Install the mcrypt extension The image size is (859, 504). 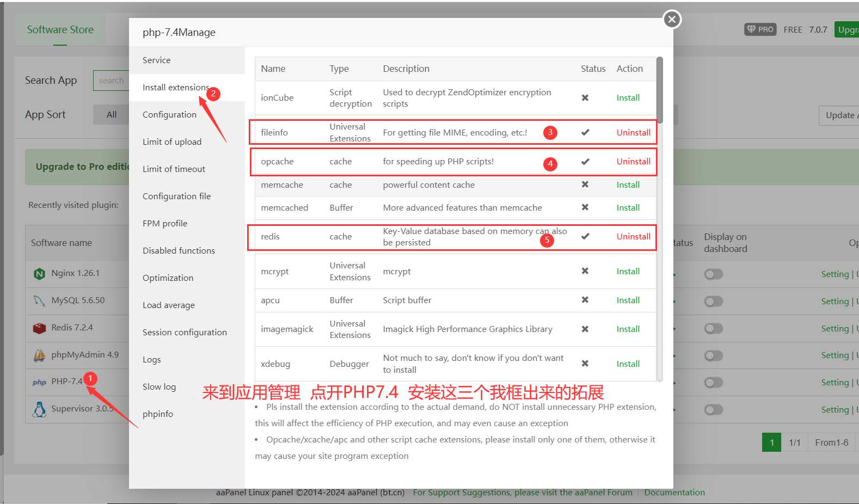(x=628, y=272)
